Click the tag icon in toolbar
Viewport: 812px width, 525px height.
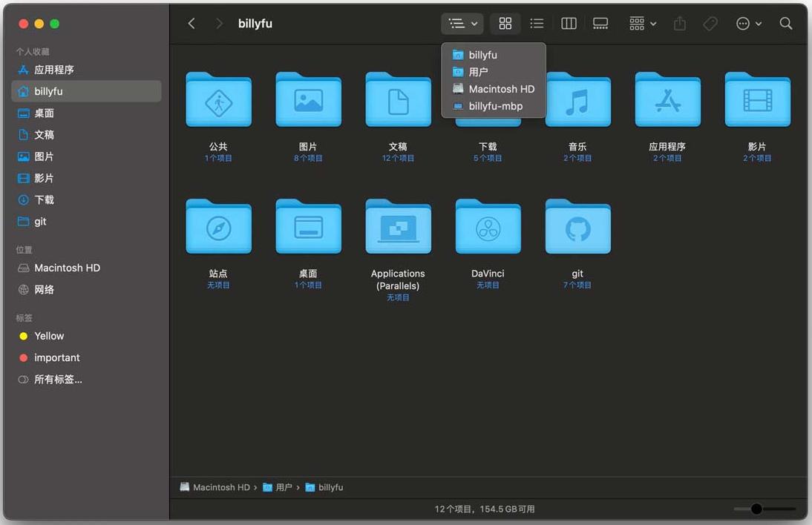(710, 24)
